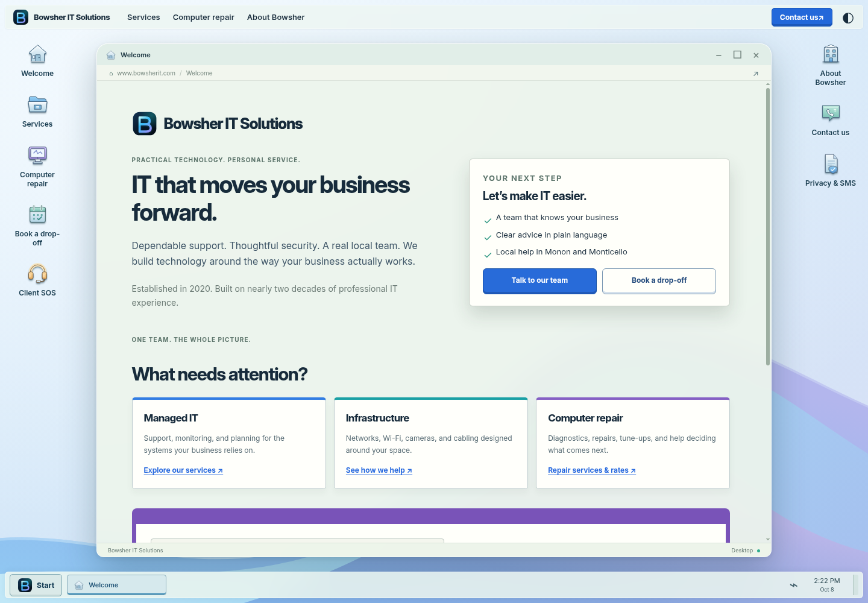Click the Desktop status indicator in status bar

(x=746, y=551)
